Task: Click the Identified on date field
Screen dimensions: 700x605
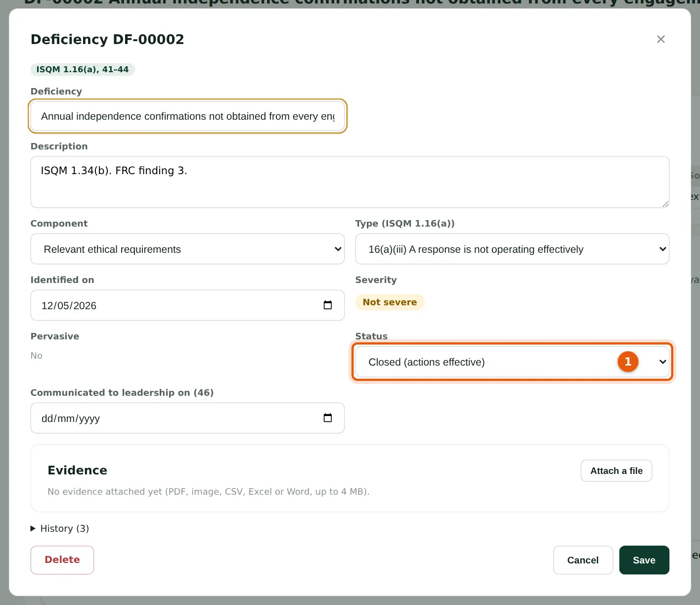Action: [x=187, y=305]
